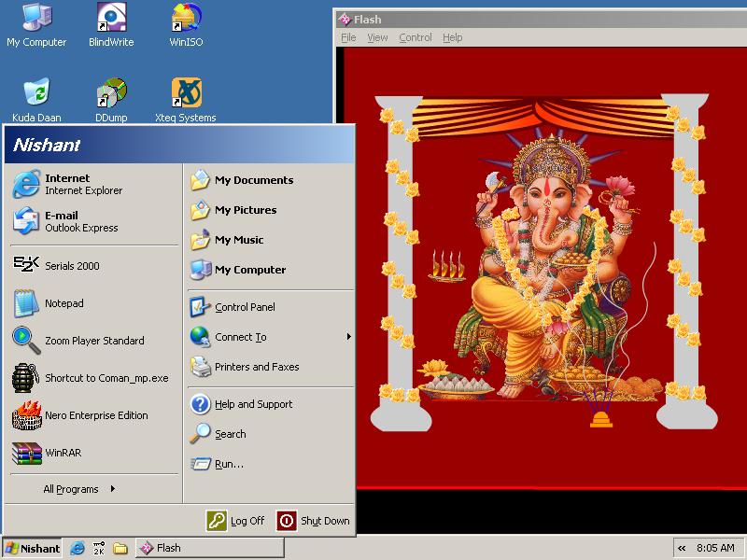Click the Nishant Start button

pos(33,548)
